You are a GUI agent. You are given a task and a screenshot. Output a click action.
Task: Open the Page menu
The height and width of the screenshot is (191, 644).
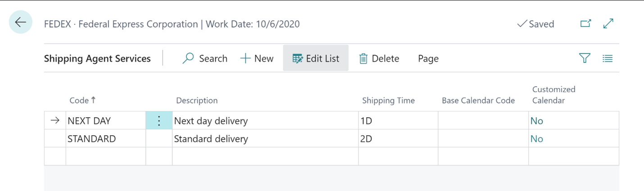pyautogui.click(x=428, y=58)
